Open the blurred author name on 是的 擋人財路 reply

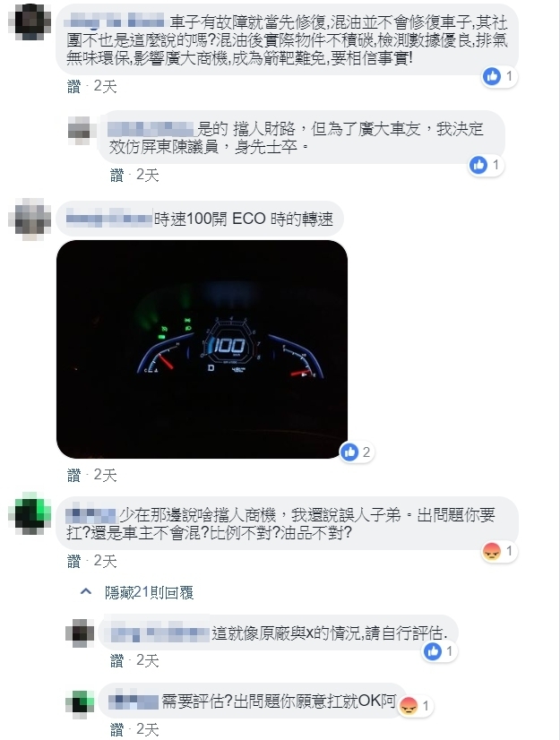(151, 129)
